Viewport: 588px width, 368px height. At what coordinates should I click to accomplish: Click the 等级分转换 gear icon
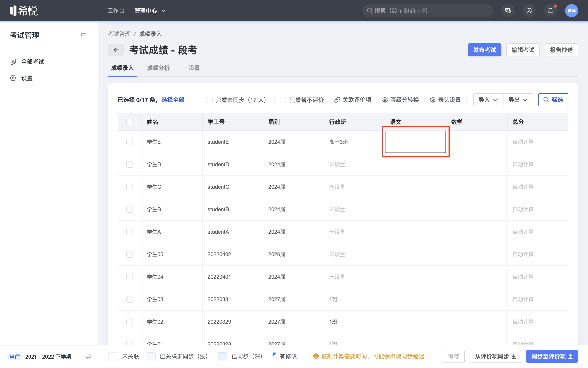coord(385,100)
